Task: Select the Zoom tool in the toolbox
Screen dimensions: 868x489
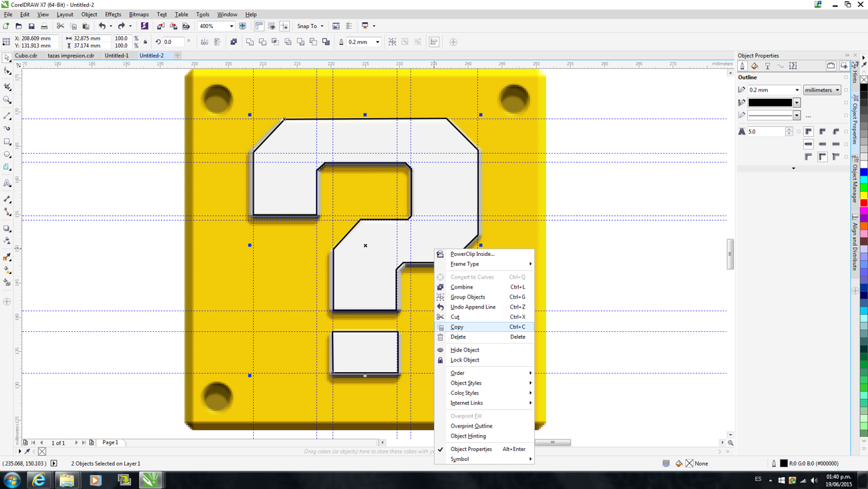Action: [x=7, y=100]
